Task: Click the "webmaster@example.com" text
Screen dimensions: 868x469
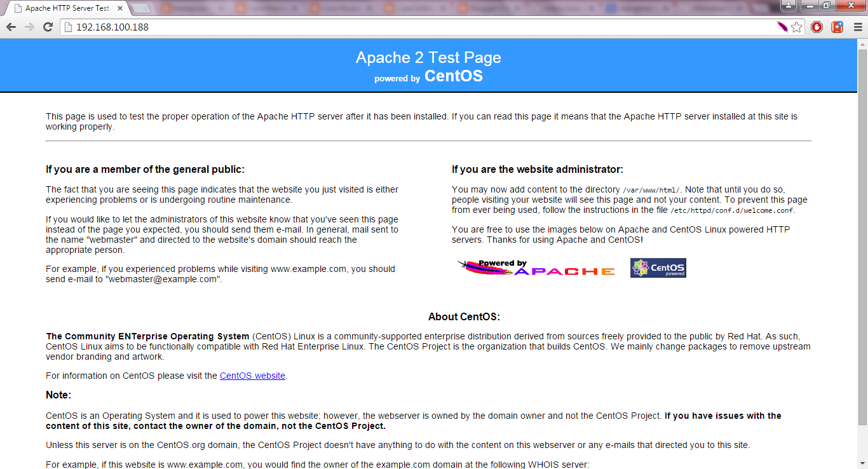Action: click(x=163, y=279)
